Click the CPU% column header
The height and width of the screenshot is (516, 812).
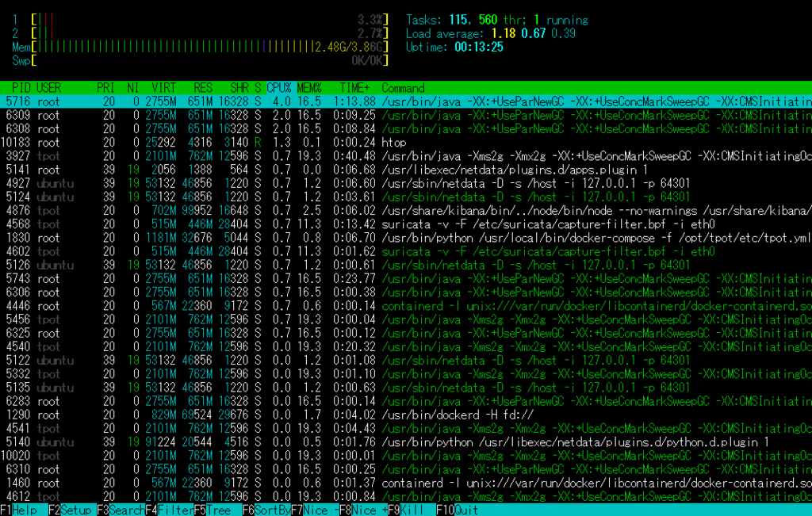[278, 88]
